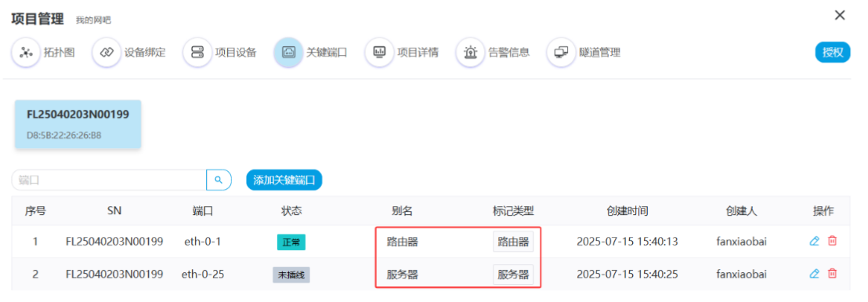Click the 服务器 alias cell in 别名 column
Viewport: 868px width, 302px height.
coord(402,274)
